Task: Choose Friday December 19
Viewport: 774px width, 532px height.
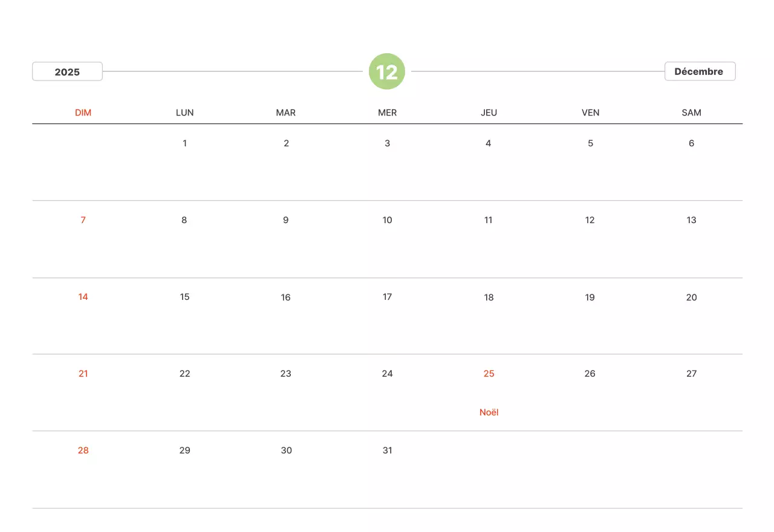Action: point(590,297)
